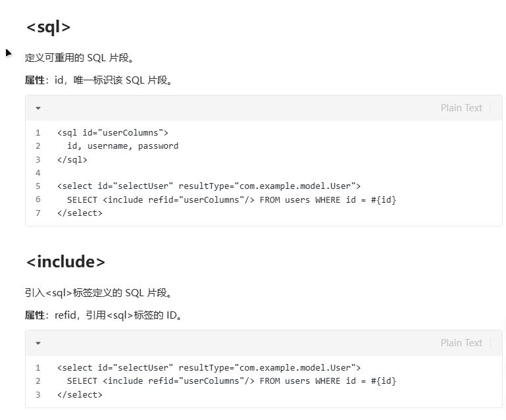The width and height of the screenshot is (506, 420).
Task: Click code line <sql id="userColumns">
Action: tap(113, 133)
